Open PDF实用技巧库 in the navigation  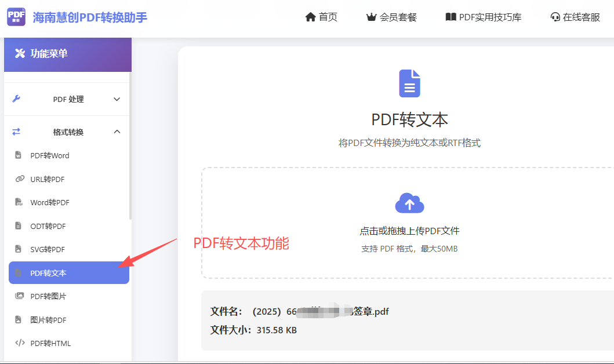[491, 17]
